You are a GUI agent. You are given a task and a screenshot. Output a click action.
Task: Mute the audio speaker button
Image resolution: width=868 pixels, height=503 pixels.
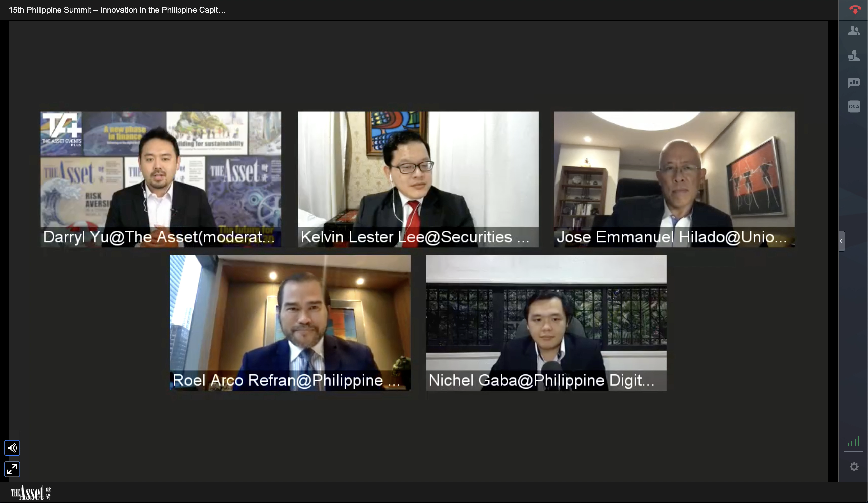[12, 448]
